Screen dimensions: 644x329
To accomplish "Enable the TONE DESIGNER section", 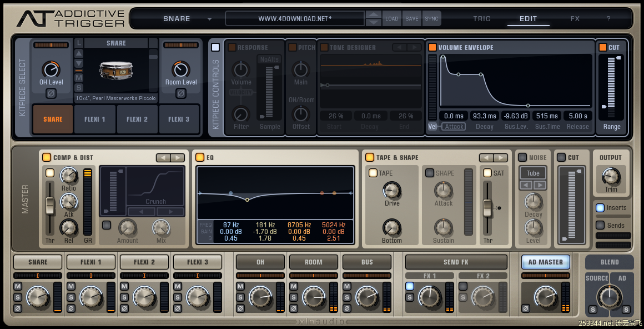I will (324, 47).
